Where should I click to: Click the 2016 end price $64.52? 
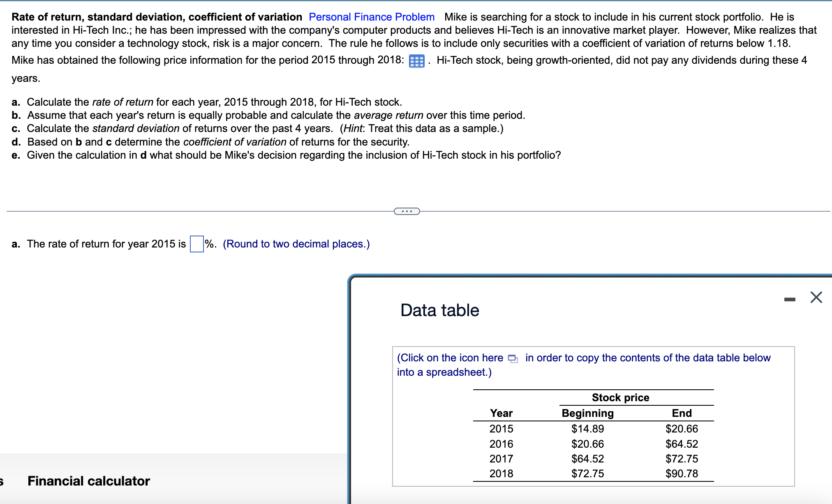[x=682, y=444]
